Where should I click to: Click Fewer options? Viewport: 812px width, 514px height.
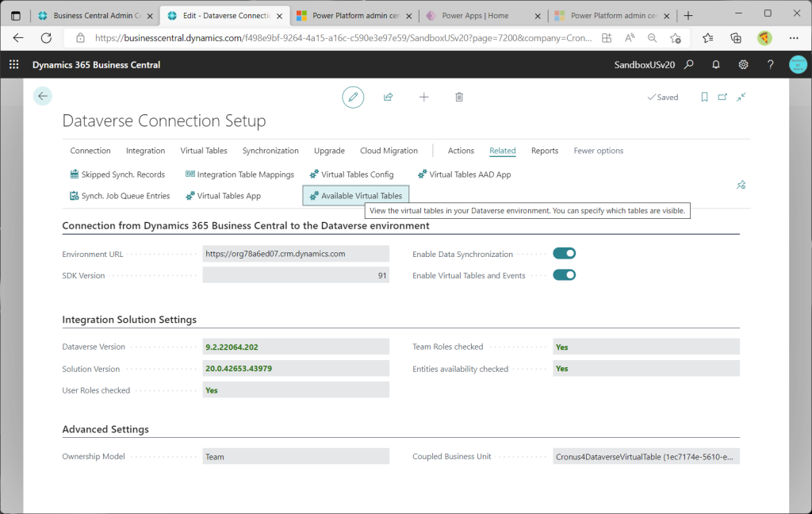[599, 151]
